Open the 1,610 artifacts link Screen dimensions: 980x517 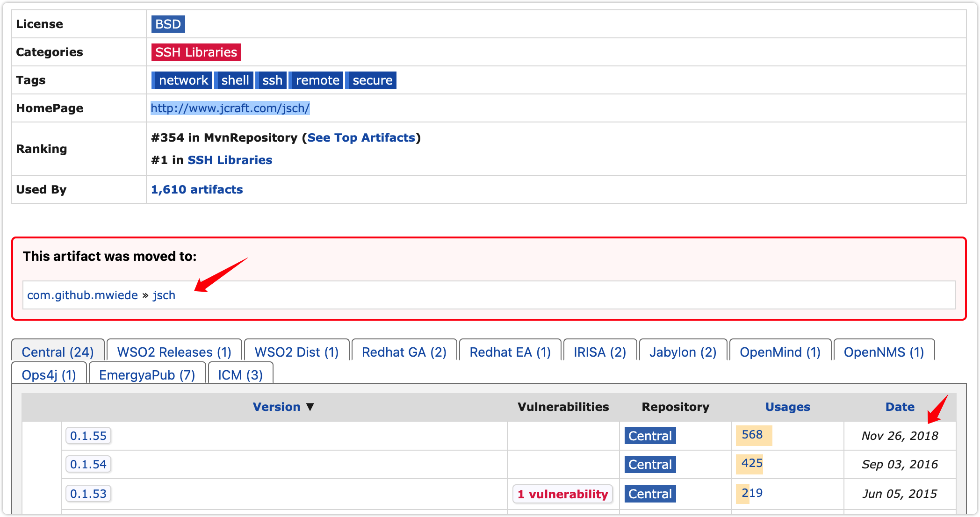tap(196, 190)
